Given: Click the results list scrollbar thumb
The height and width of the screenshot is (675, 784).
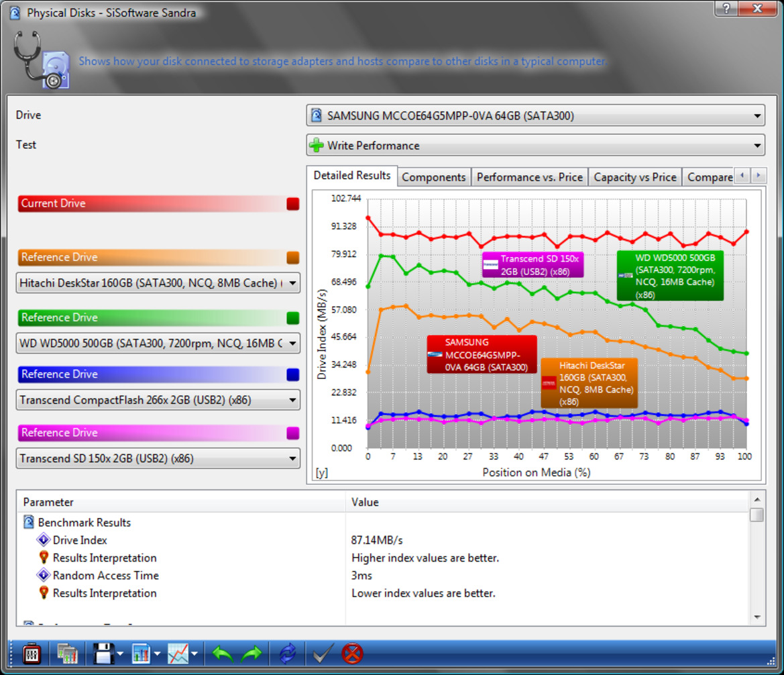Looking at the screenshot, I should click(757, 515).
